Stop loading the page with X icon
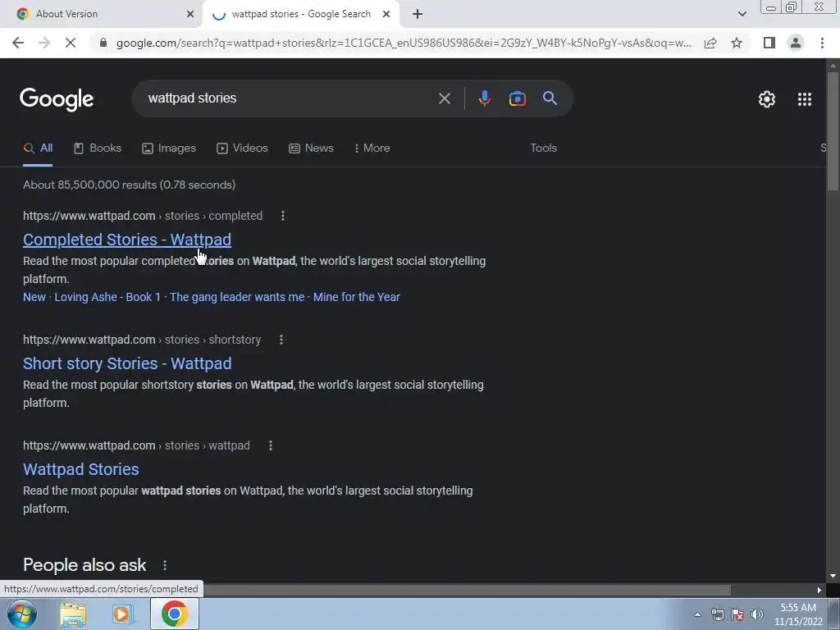Image resolution: width=840 pixels, height=630 pixels. coord(71,43)
